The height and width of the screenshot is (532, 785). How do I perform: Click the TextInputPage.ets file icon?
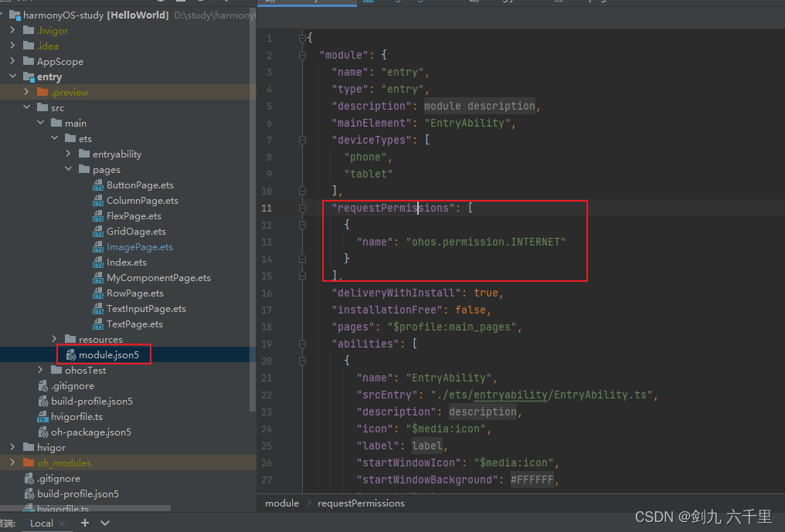98,309
